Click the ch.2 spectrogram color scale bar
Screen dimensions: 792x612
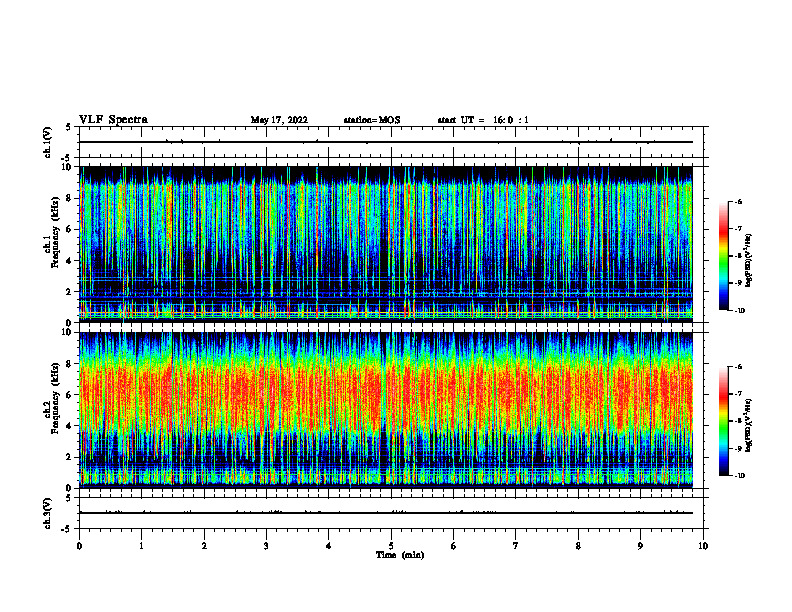(723, 421)
